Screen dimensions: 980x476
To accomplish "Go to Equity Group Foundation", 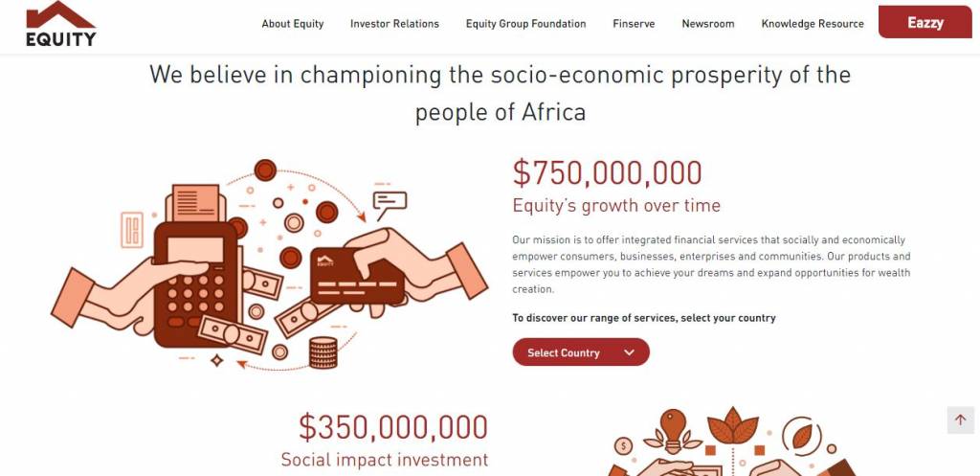I will 525,24.
